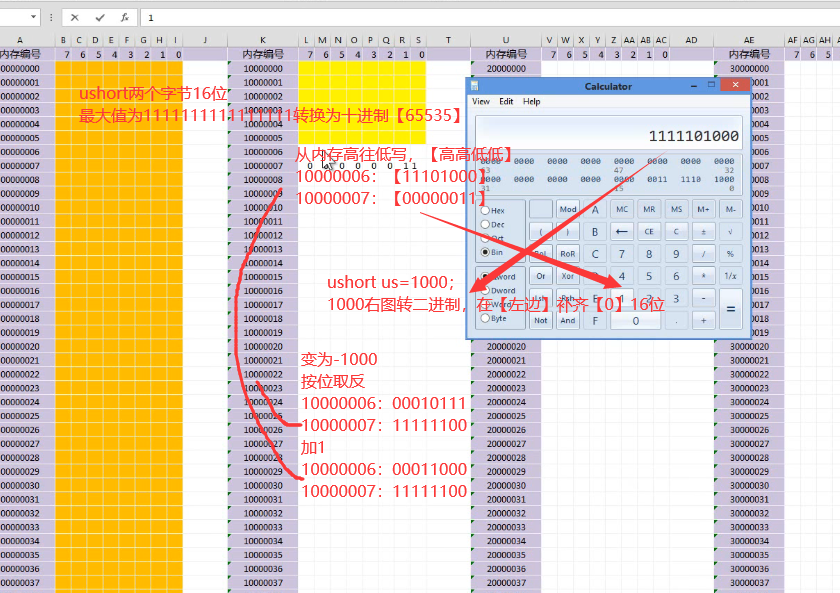Click the digit 6 button in Calculator
This screenshot has height=593, width=840.
coord(676,276)
